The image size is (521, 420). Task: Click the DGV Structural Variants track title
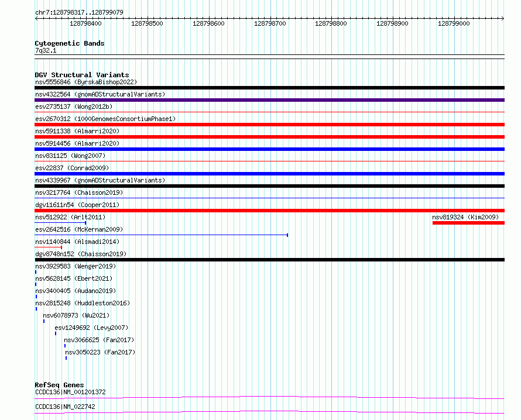[x=82, y=75]
